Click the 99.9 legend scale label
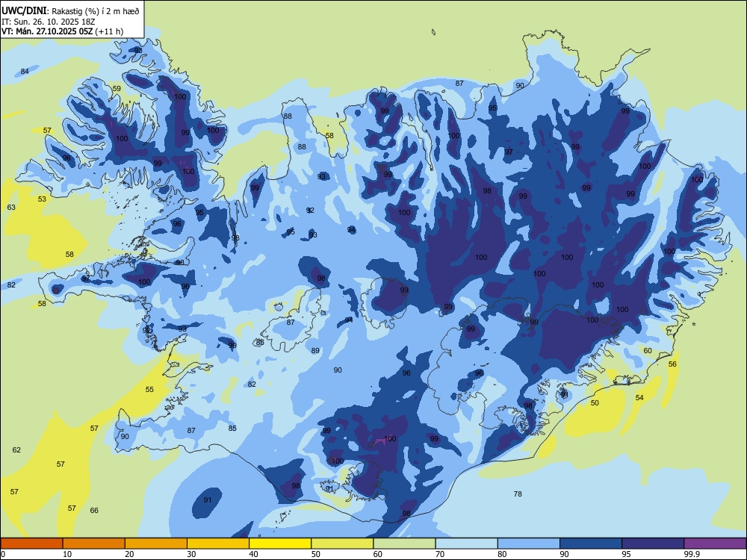The image size is (747, 560). coord(691,554)
